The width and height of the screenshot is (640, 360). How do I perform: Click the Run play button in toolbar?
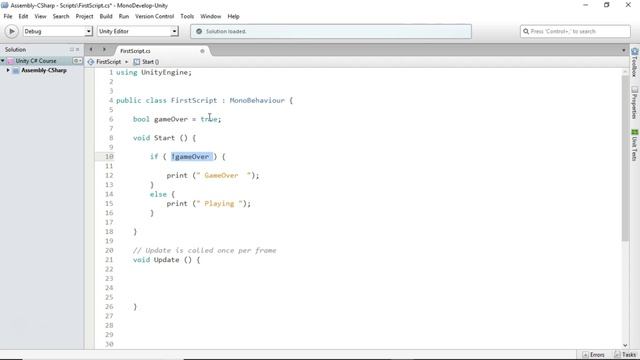tap(11, 31)
